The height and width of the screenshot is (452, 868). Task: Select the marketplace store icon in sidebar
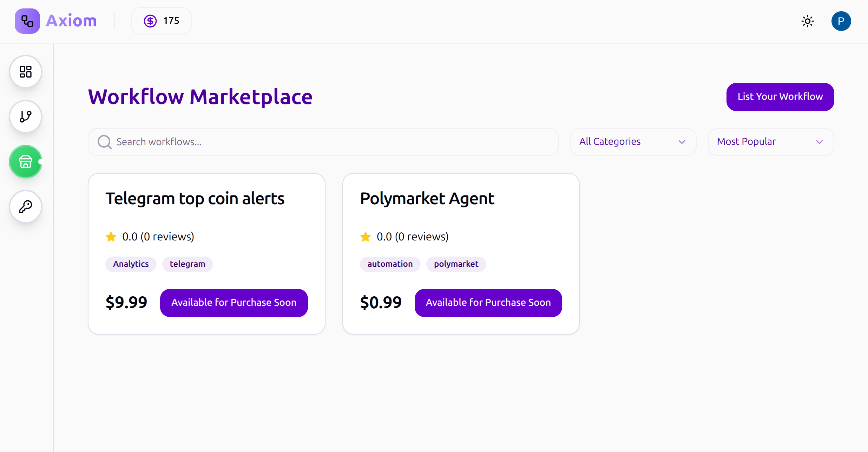[x=26, y=162]
